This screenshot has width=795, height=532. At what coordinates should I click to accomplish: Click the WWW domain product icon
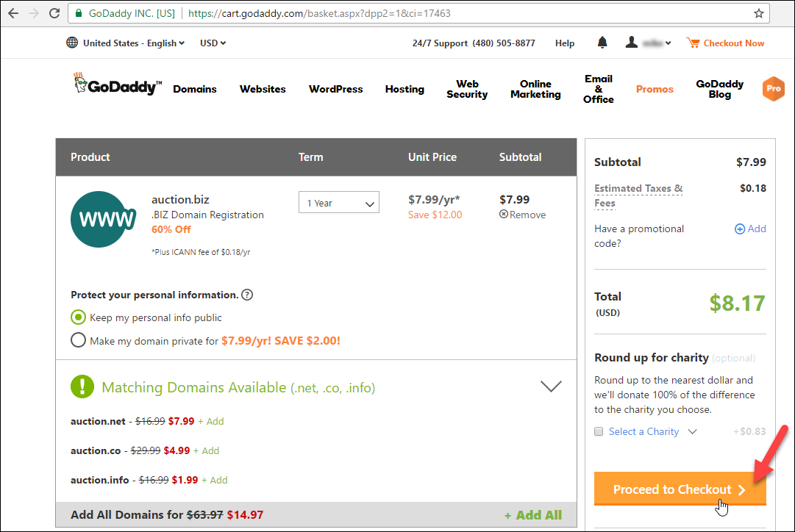tap(103, 220)
